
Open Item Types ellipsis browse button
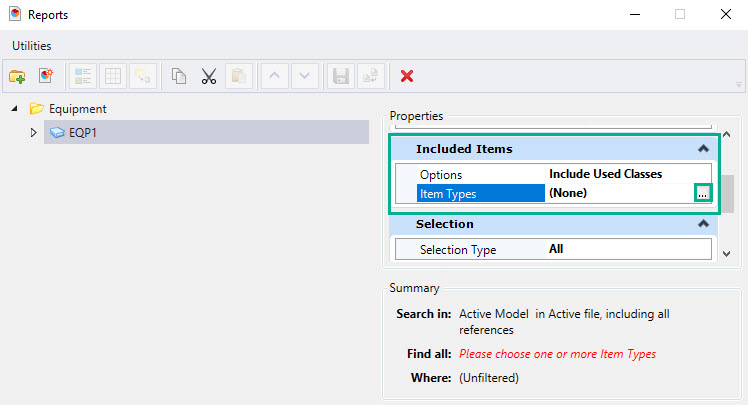[703, 193]
